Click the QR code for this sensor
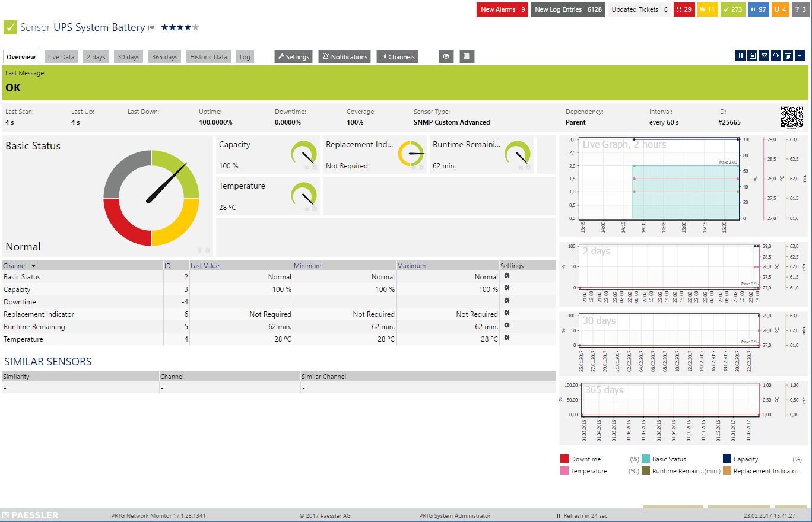Screen dimensions: 812x522 [x=792, y=117]
